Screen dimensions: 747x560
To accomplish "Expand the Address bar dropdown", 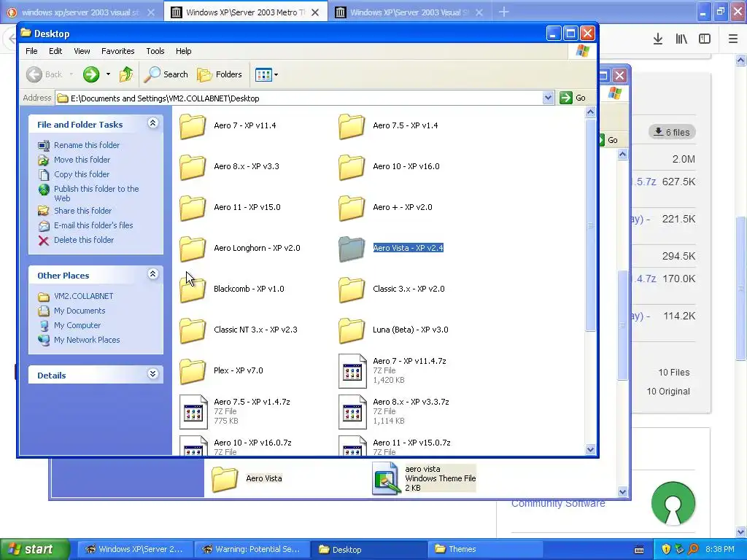I will (548, 98).
